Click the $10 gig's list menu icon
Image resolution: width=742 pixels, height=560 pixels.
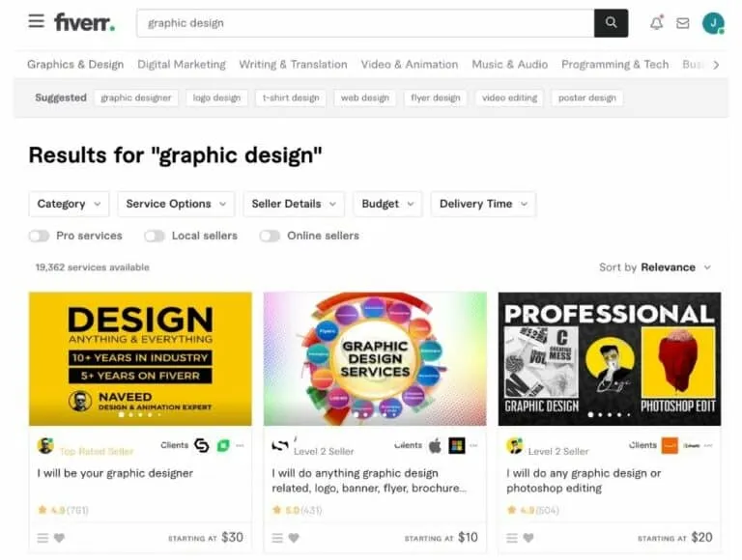pyautogui.click(x=277, y=538)
